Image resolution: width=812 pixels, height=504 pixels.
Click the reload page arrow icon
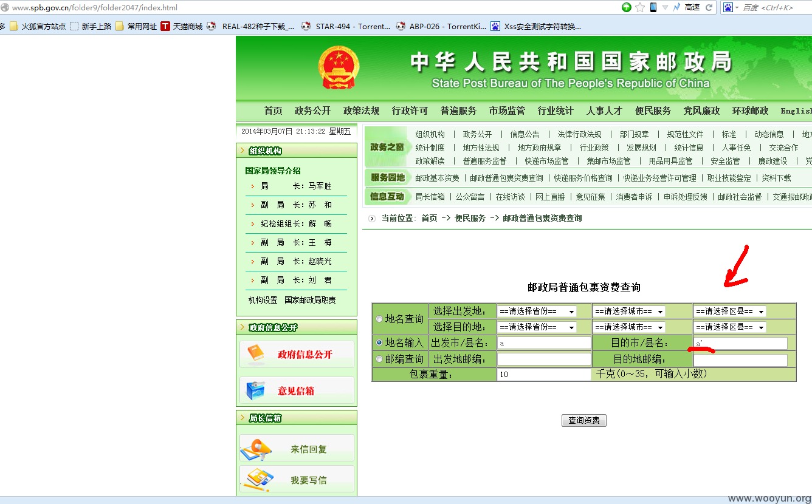(x=709, y=7)
